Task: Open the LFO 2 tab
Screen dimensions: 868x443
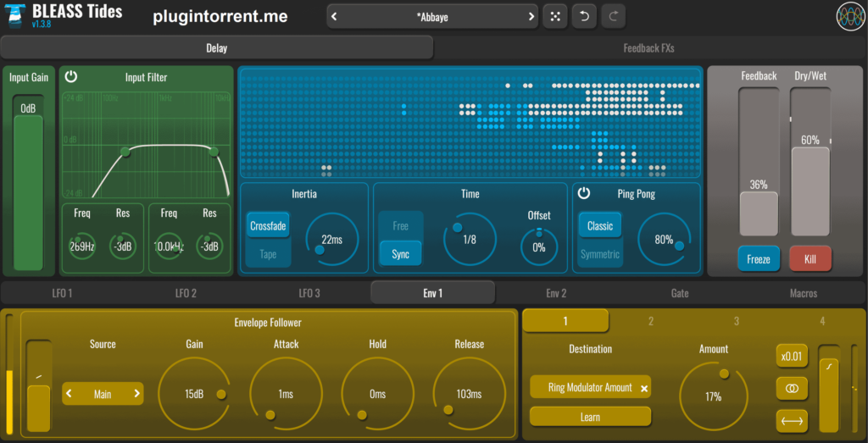Action: click(x=186, y=293)
